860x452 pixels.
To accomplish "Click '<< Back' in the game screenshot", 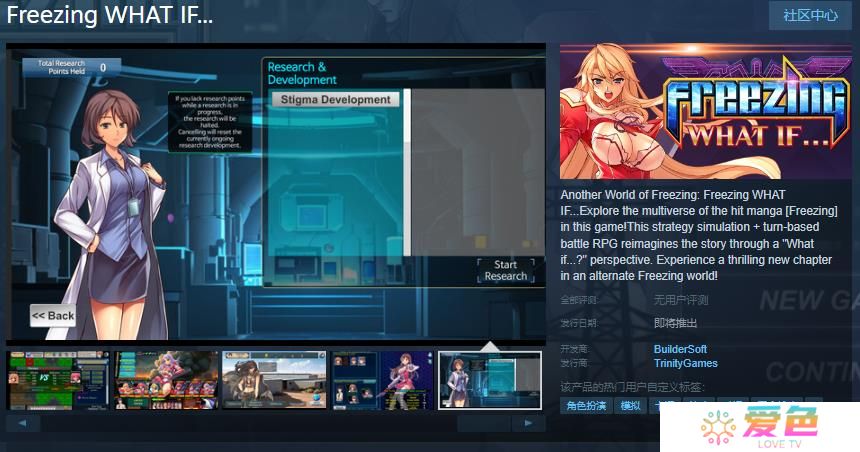I will pyautogui.click(x=53, y=315).
